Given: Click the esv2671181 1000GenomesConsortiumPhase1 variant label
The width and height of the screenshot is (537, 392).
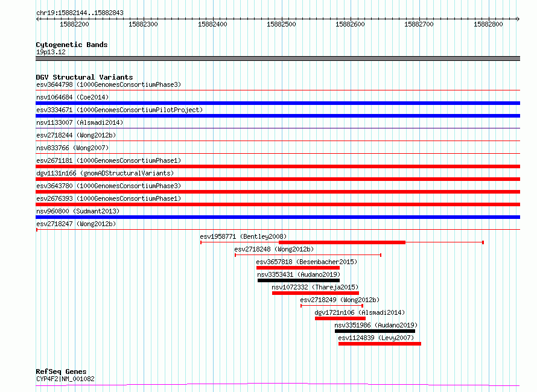Looking at the screenshot, I should tap(109, 160).
